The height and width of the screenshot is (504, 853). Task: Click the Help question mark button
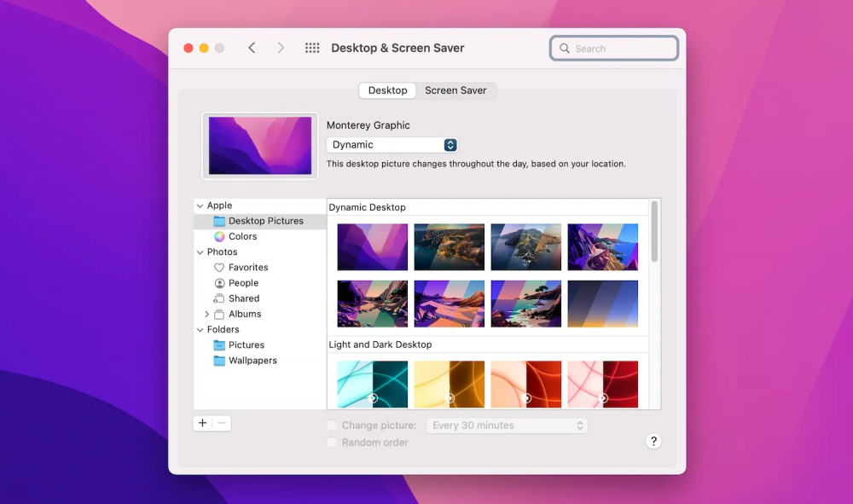coord(653,441)
